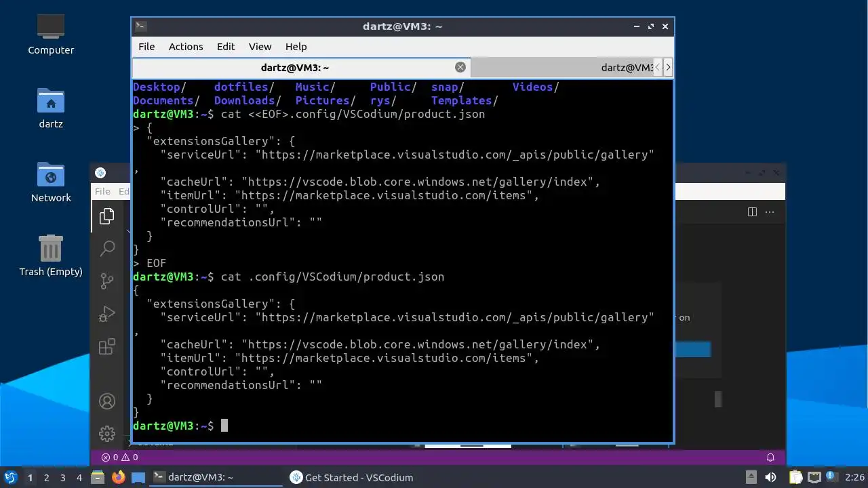Open the clipboard manager tray icon
868x488 pixels.
[x=795, y=478]
